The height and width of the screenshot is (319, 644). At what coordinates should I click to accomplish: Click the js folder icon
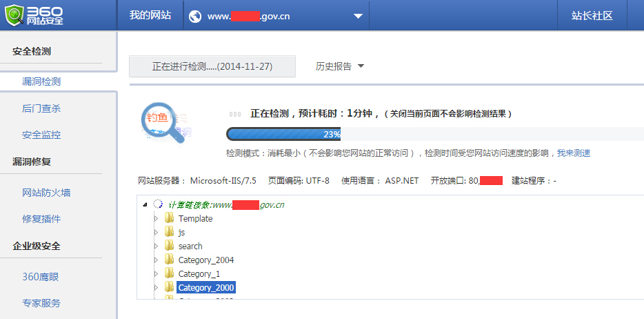(x=169, y=232)
